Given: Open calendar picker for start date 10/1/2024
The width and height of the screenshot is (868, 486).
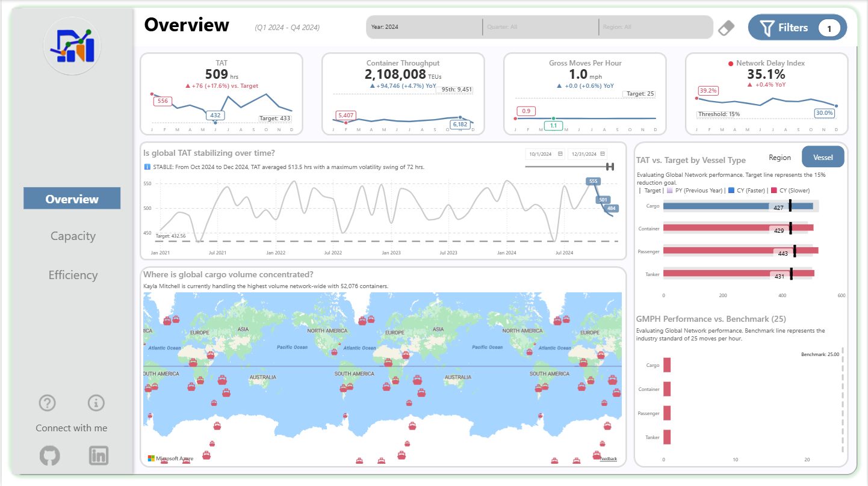Looking at the screenshot, I should 560,154.
